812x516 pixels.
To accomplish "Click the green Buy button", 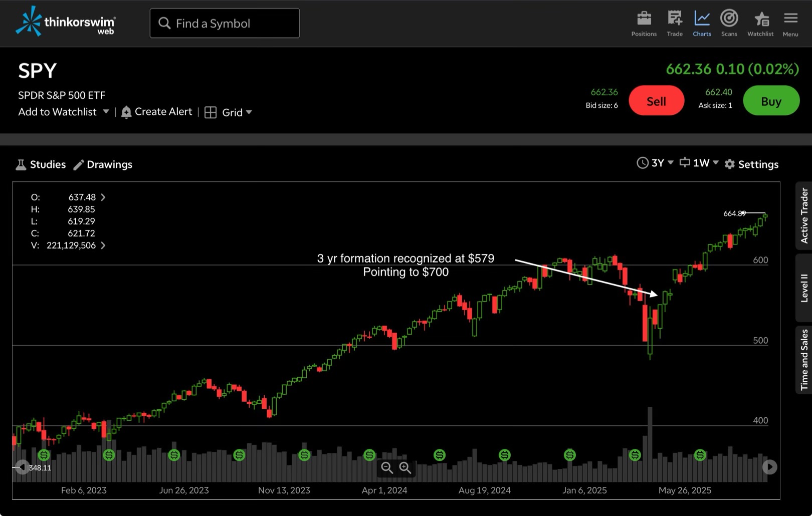I will pos(770,101).
